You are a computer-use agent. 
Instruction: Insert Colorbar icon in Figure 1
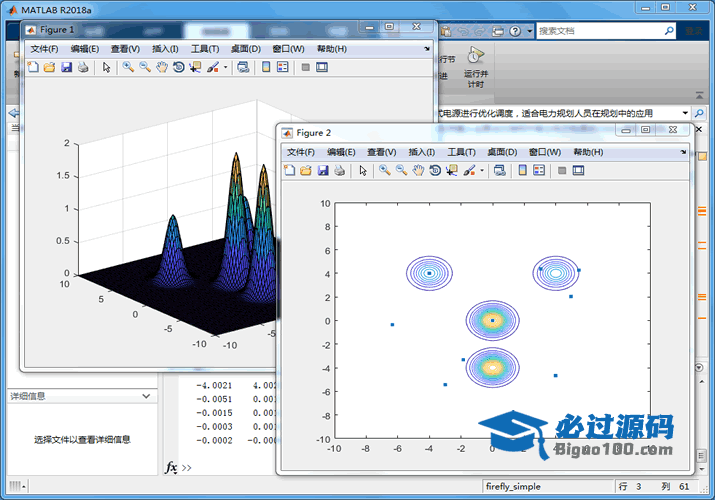266,67
